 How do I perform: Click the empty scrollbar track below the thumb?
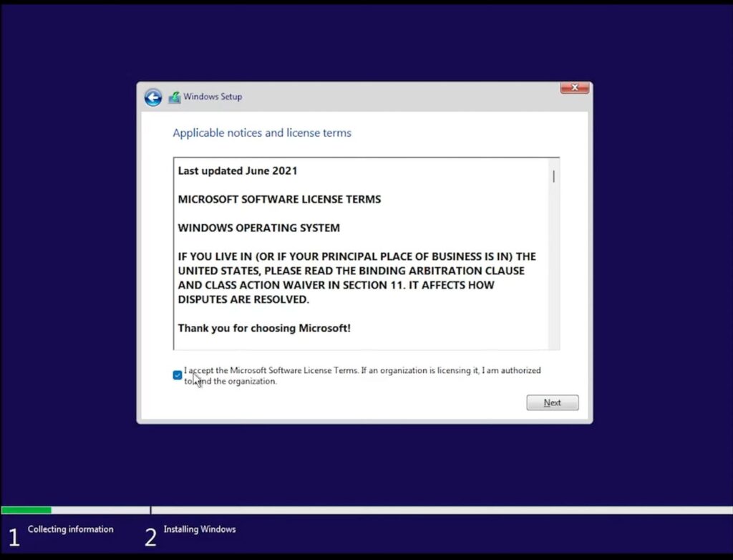(x=553, y=272)
